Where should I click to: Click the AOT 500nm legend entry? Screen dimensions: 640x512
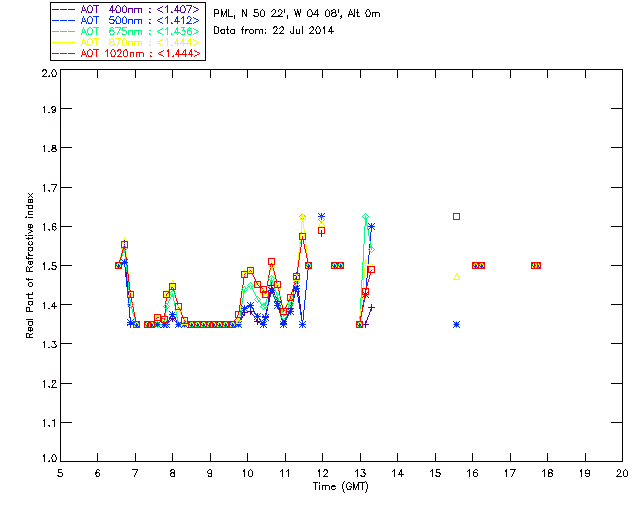(x=127, y=20)
